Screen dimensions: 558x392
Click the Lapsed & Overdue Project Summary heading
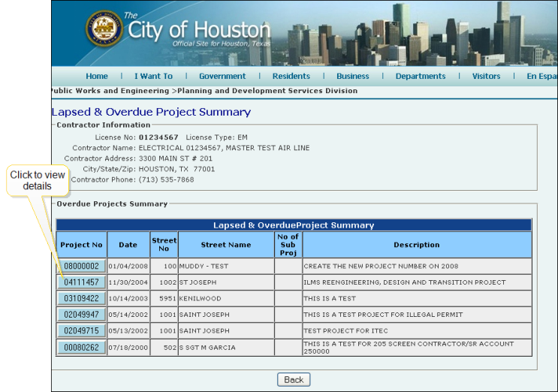[151, 112]
